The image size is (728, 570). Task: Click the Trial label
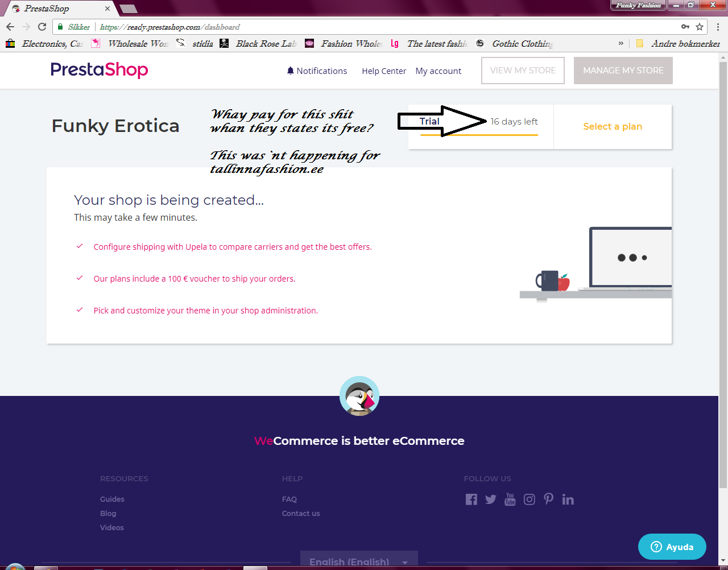pos(429,121)
